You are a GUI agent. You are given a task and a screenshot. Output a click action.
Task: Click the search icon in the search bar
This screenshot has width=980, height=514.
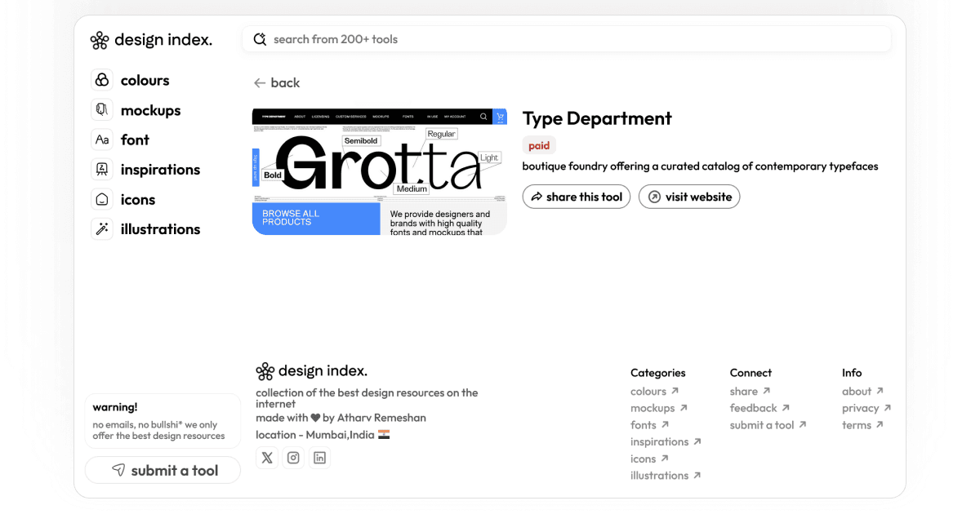258,38
